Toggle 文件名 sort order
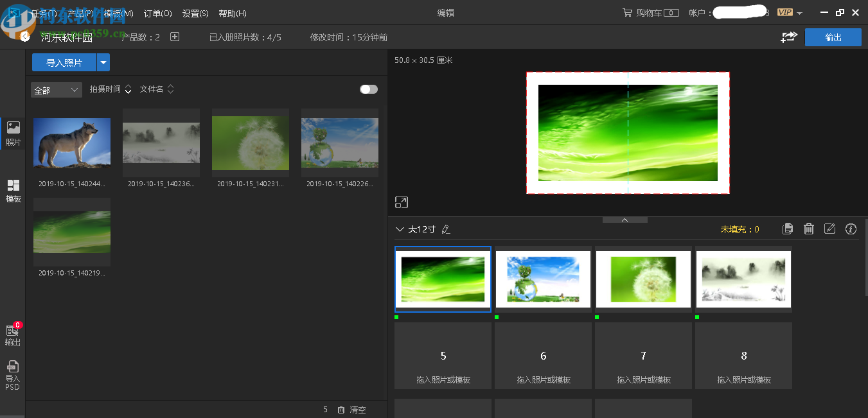Screen dimensions: 868x418 pos(170,89)
